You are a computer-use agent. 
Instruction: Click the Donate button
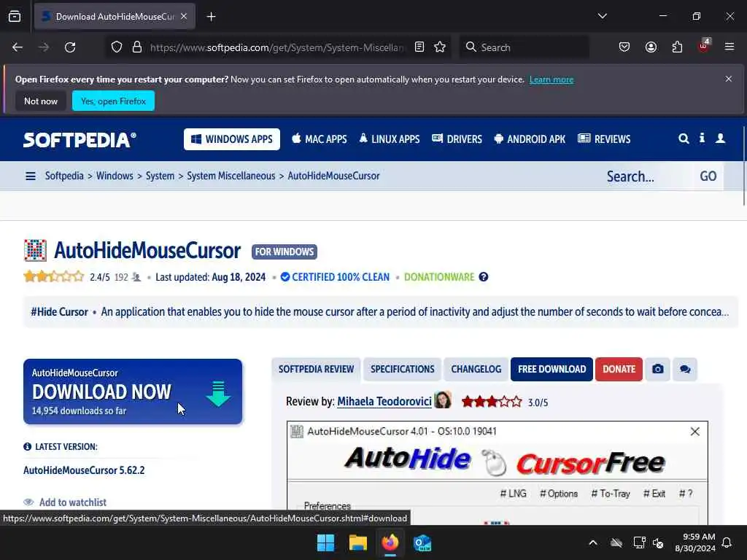(x=619, y=369)
